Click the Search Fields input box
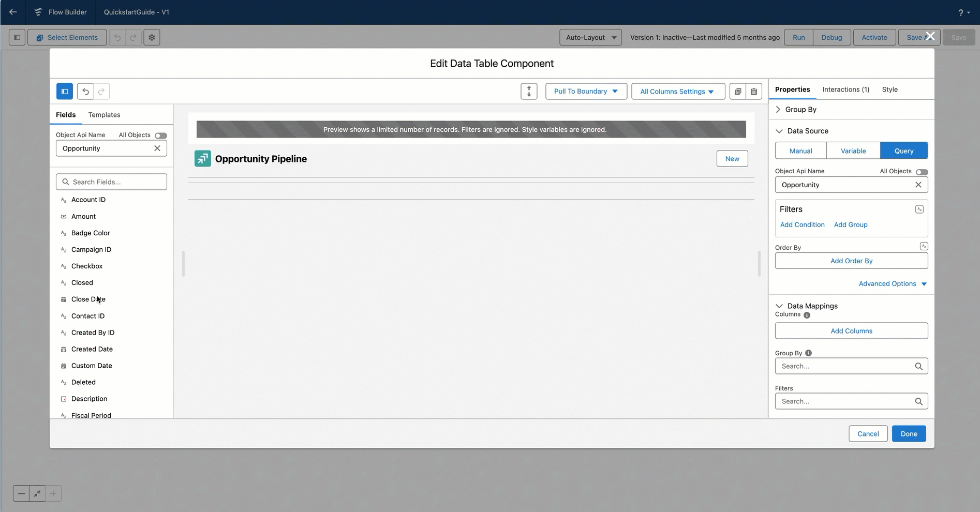The image size is (980, 512). point(111,182)
